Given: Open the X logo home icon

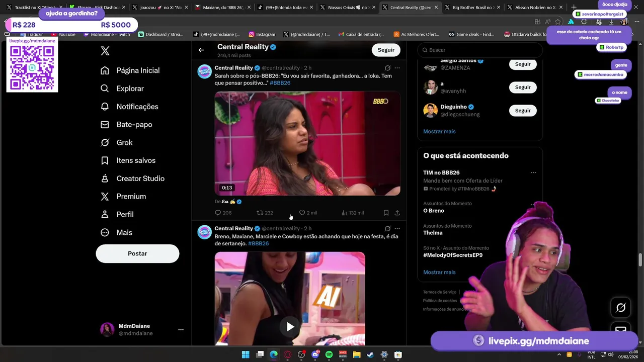Looking at the screenshot, I should (105, 51).
